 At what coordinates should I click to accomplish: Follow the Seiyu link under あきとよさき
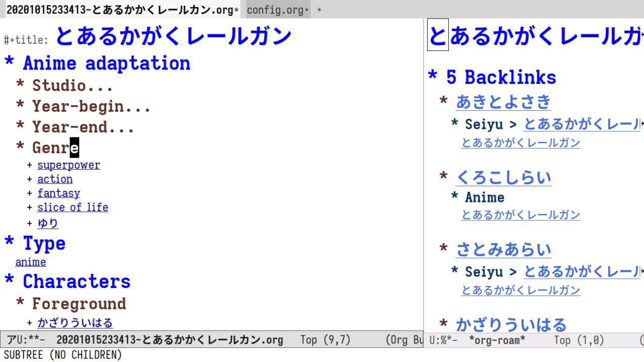pyautogui.click(x=582, y=124)
